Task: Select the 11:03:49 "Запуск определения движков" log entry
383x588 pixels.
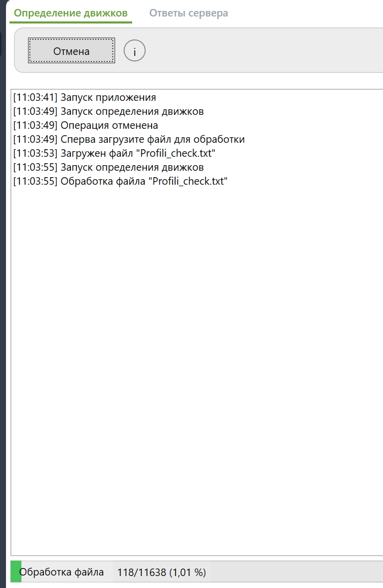Action: pos(108,111)
